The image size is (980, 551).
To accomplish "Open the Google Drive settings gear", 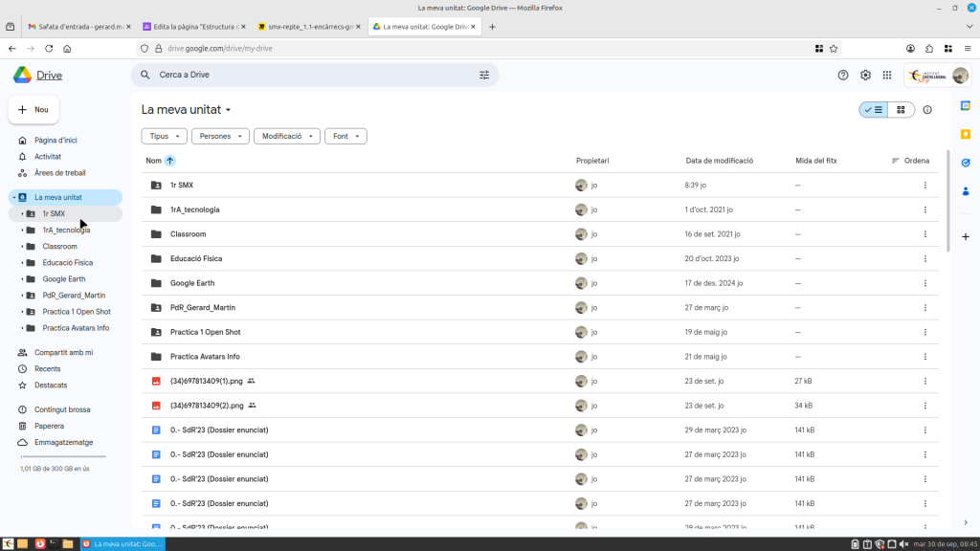I will tap(865, 75).
